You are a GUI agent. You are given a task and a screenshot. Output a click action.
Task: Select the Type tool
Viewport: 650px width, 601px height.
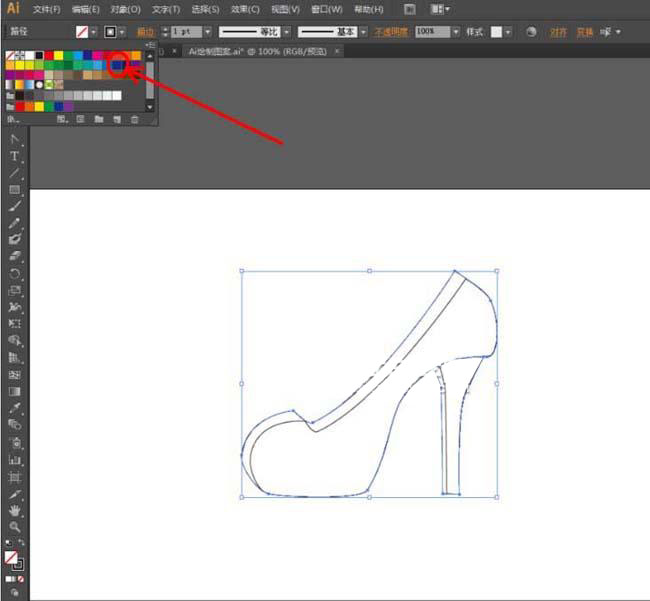(x=15, y=156)
